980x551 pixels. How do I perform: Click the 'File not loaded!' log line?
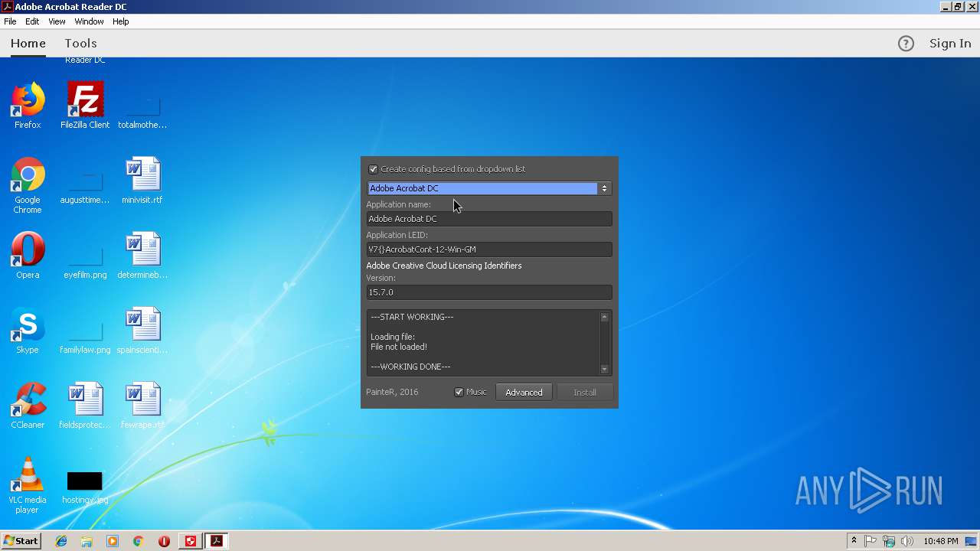(399, 347)
